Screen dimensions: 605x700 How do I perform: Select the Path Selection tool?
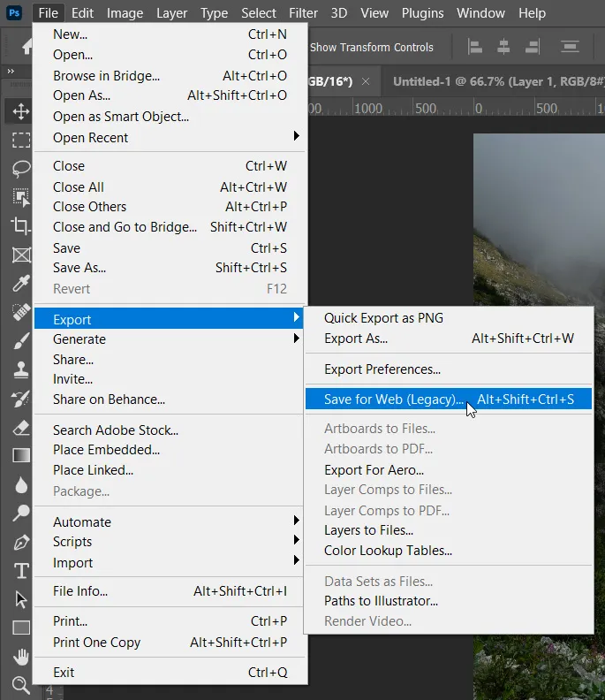pos(21,599)
